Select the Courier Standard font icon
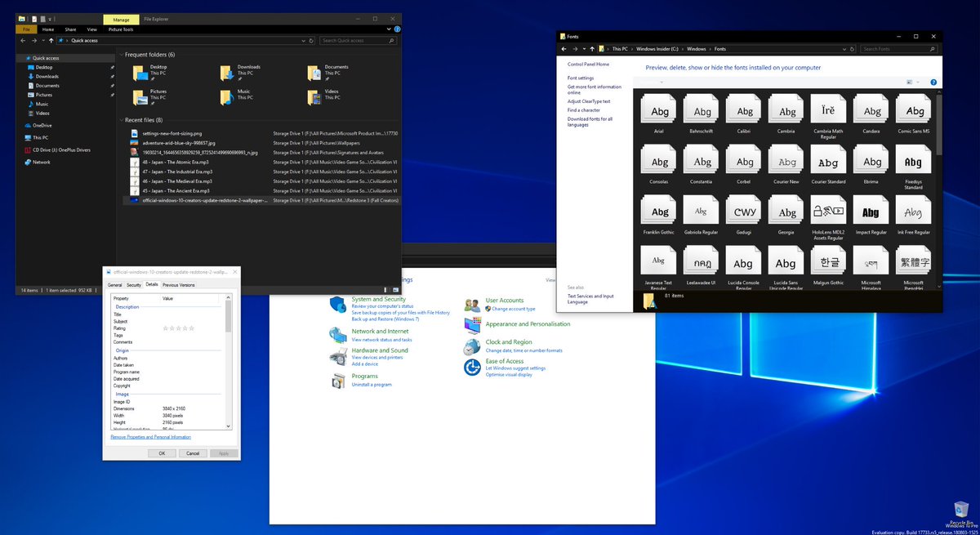This screenshot has width=980, height=535. pyautogui.click(x=829, y=160)
